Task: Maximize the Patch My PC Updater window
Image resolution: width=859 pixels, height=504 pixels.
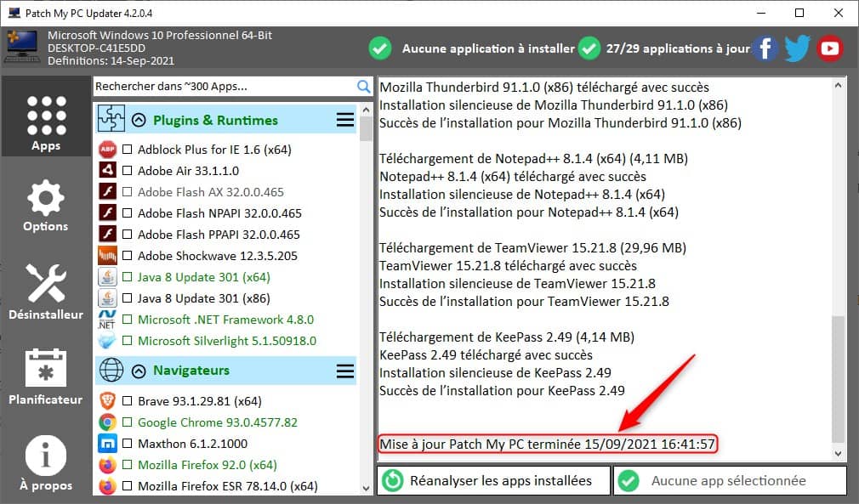Action: pos(799,13)
